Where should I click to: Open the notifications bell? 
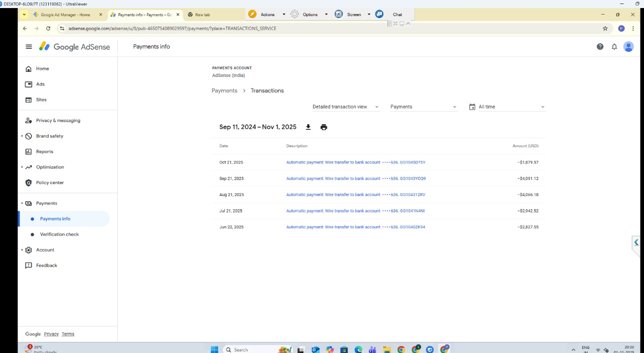[x=614, y=47]
